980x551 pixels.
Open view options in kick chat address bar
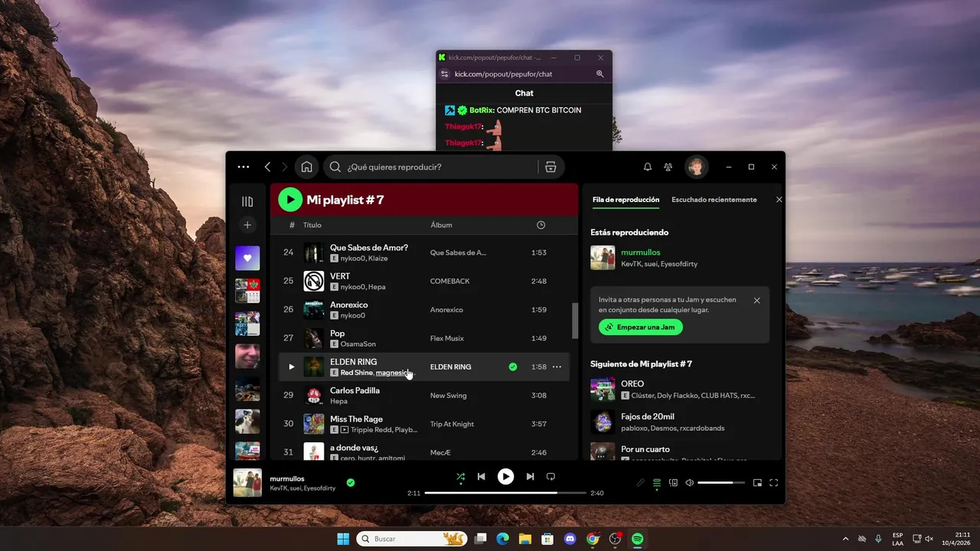445,74
